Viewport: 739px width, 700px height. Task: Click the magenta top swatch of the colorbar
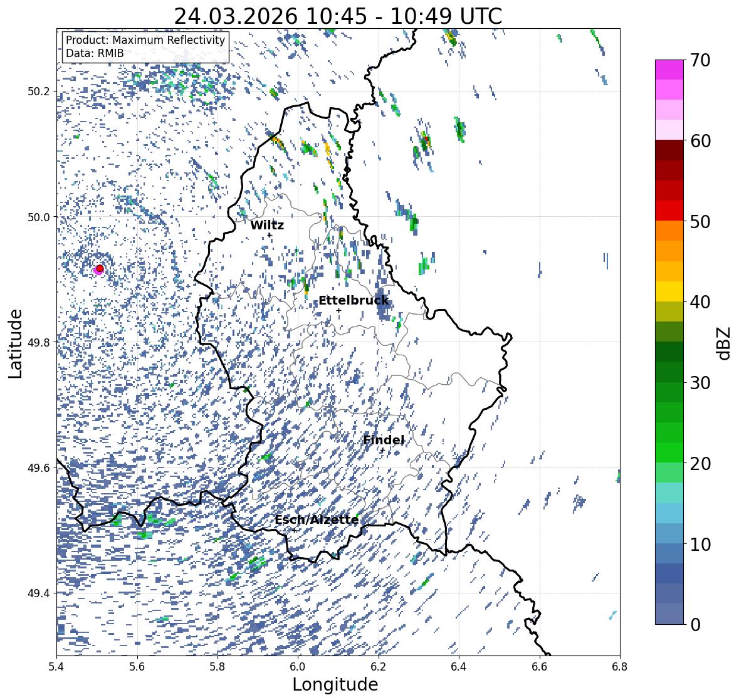(669, 70)
